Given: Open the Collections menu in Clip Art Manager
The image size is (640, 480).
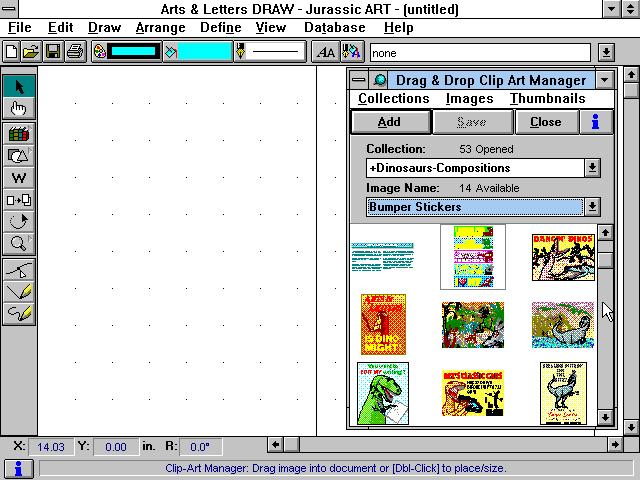Looking at the screenshot, I should (x=394, y=98).
